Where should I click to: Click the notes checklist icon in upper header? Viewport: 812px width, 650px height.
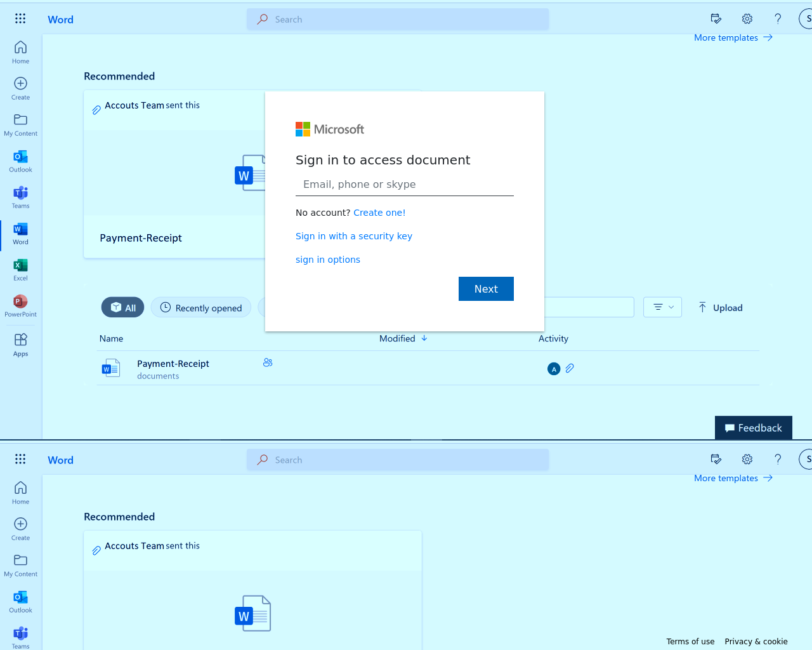[716, 19]
